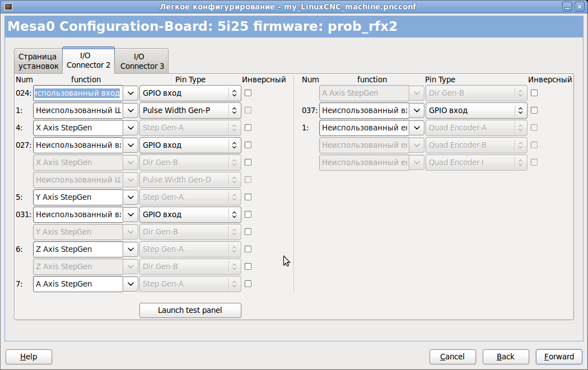The image size is (588, 370).
Task: Toggle invert checkbox for X Axis Step Gen-A
Action: pos(248,128)
